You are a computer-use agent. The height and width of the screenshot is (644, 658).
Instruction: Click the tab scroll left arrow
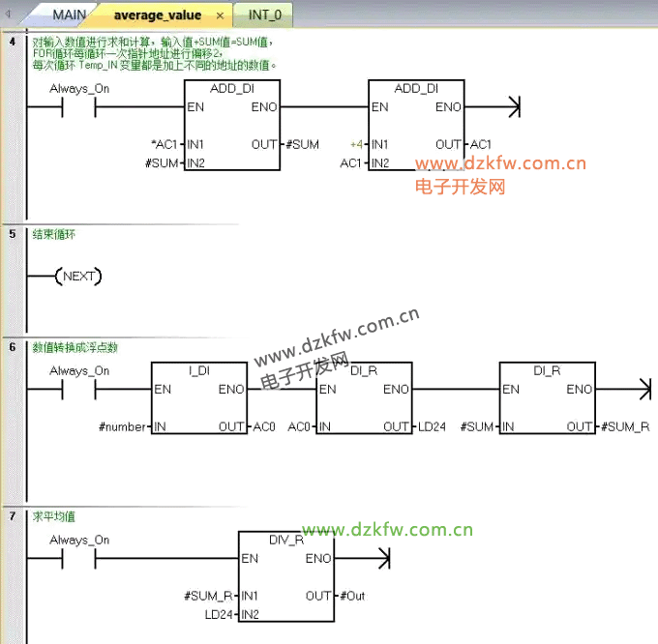[x=9, y=15]
